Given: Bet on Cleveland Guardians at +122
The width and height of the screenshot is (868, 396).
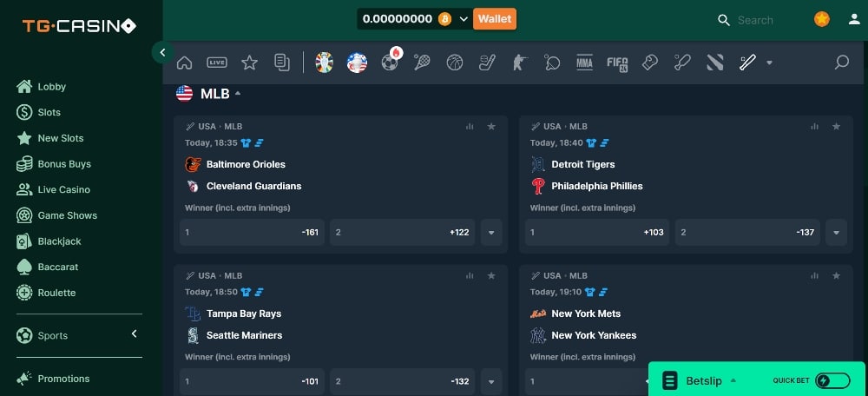Looking at the screenshot, I should [x=403, y=233].
